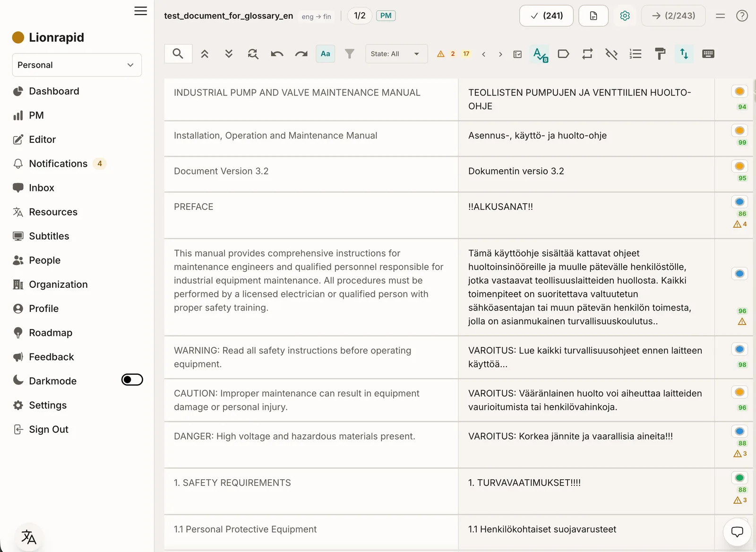Click the repeat loop arrows icon

[587, 54]
